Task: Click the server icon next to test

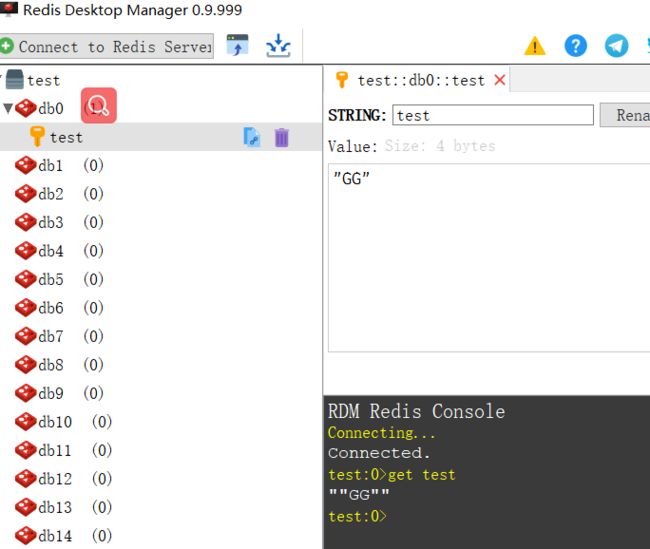Action: 15,79
